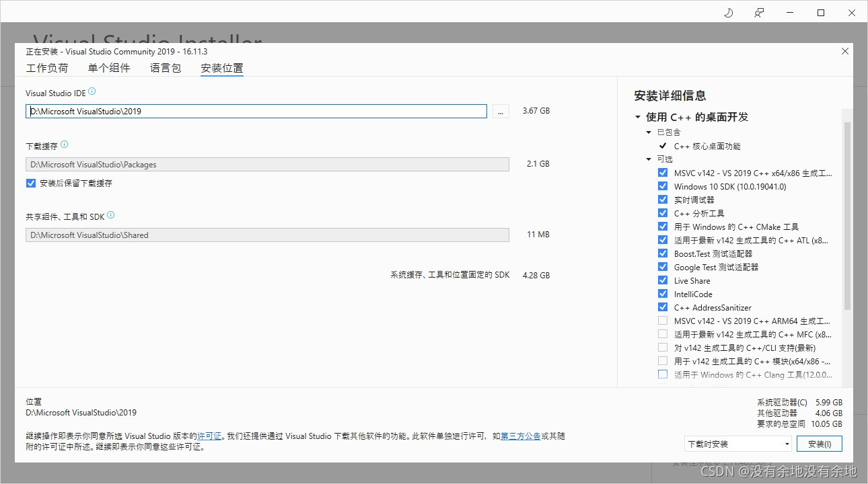868x484 pixels.
Task: Click the 其他驱动器 4.06 GB text
Action: click(799, 413)
